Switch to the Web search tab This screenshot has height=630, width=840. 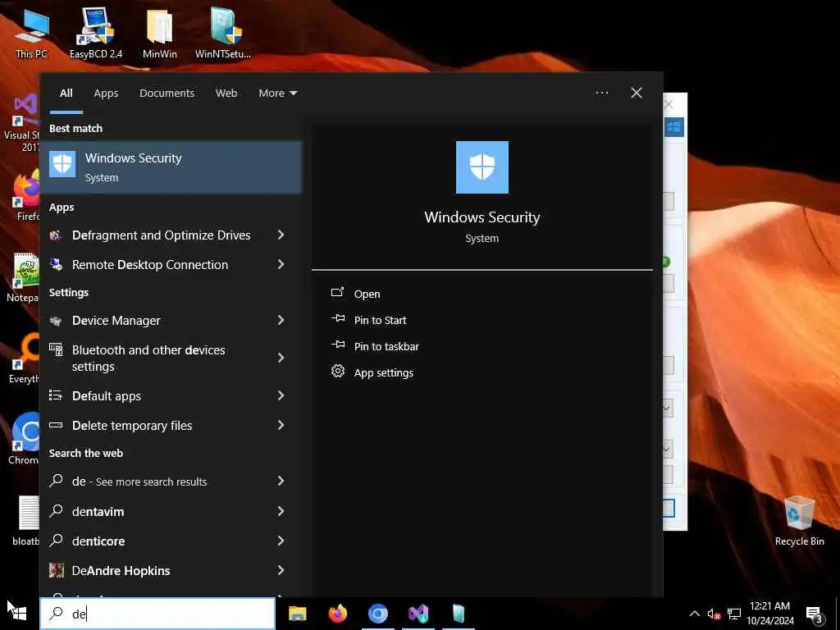coord(226,94)
